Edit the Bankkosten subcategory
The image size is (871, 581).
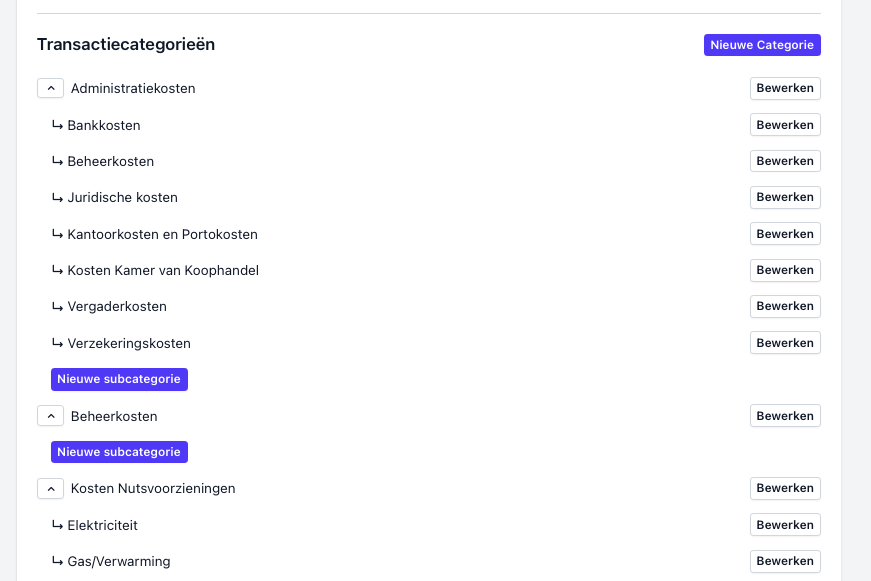click(x=785, y=125)
